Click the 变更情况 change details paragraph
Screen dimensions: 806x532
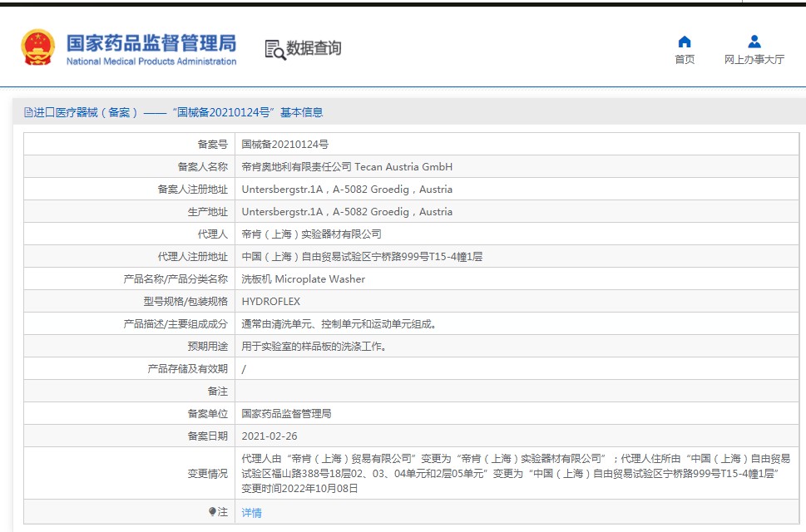(x=516, y=474)
